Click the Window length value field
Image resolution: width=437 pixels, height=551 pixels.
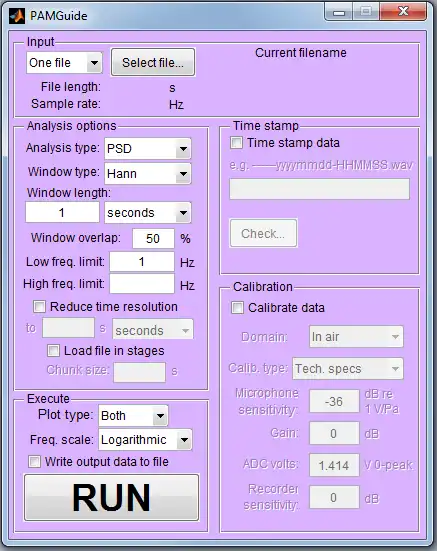click(x=62, y=212)
